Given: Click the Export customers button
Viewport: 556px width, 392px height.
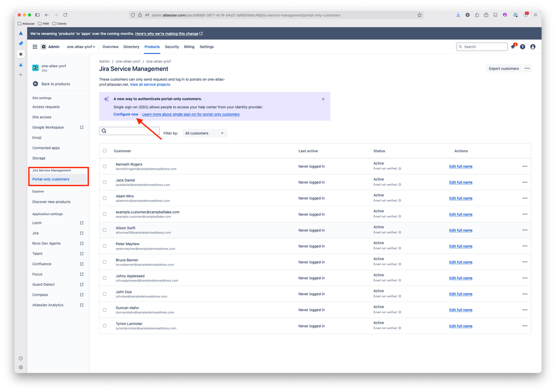Looking at the screenshot, I should click(x=504, y=68).
